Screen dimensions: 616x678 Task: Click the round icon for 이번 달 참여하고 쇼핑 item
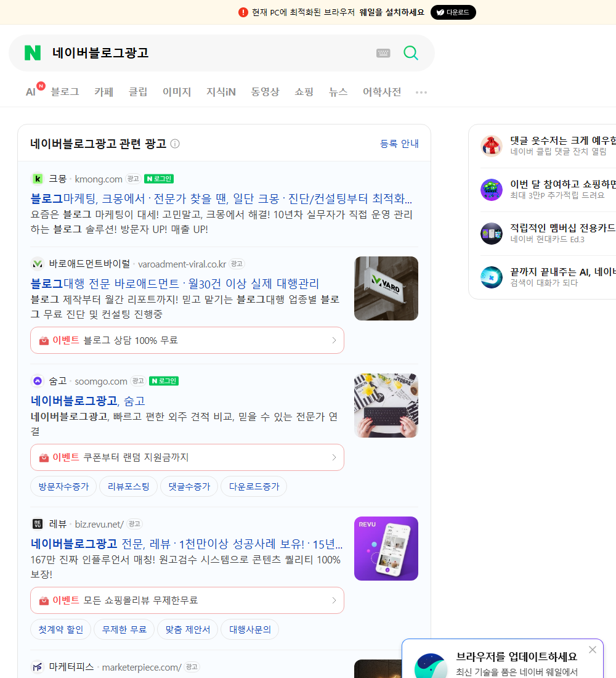(x=492, y=189)
